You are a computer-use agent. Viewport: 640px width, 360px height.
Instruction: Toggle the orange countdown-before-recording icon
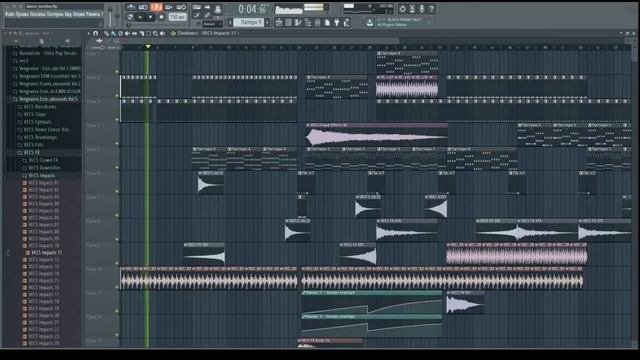(156, 7)
